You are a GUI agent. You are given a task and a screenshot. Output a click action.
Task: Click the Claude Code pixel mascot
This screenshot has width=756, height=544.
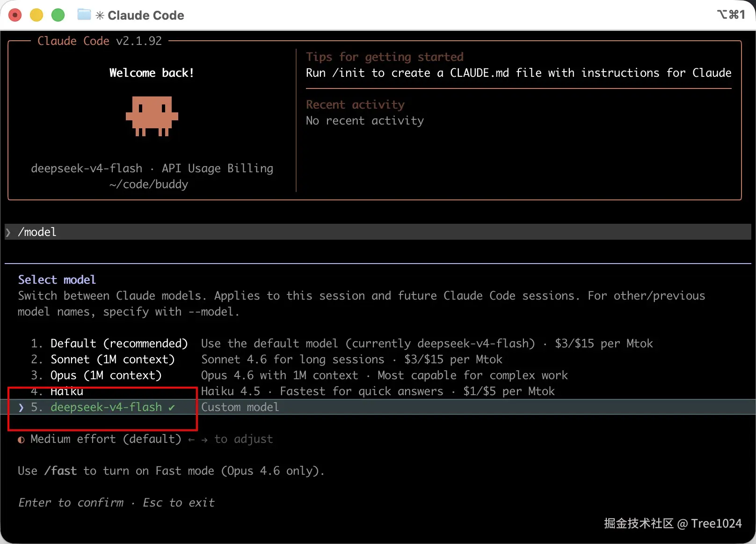pyautogui.click(x=152, y=116)
